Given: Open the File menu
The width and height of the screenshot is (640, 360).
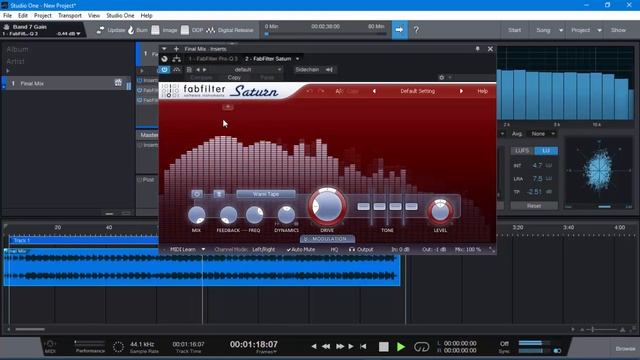Looking at the screenshot, I should (x=7, y=16).
